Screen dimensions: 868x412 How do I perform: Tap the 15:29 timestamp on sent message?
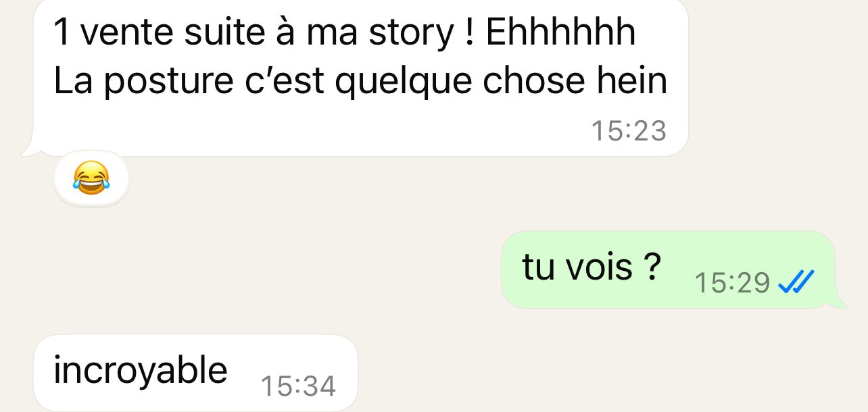(733, 282)
